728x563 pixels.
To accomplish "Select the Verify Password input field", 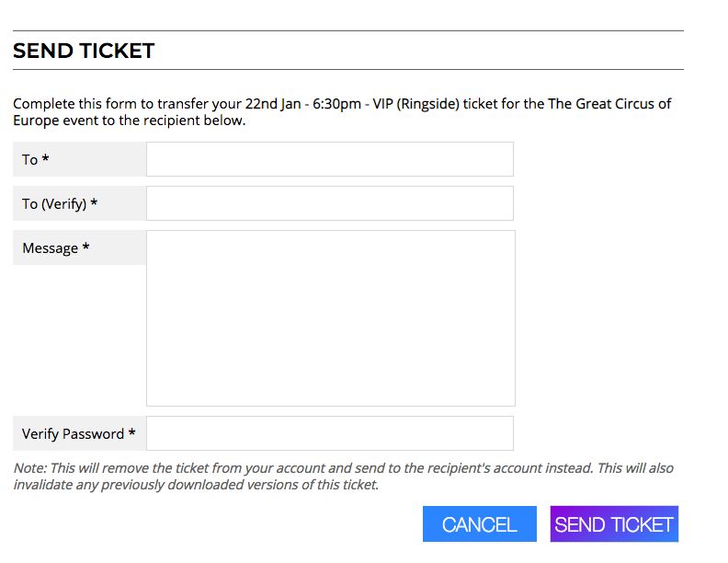I will [329, 433].
